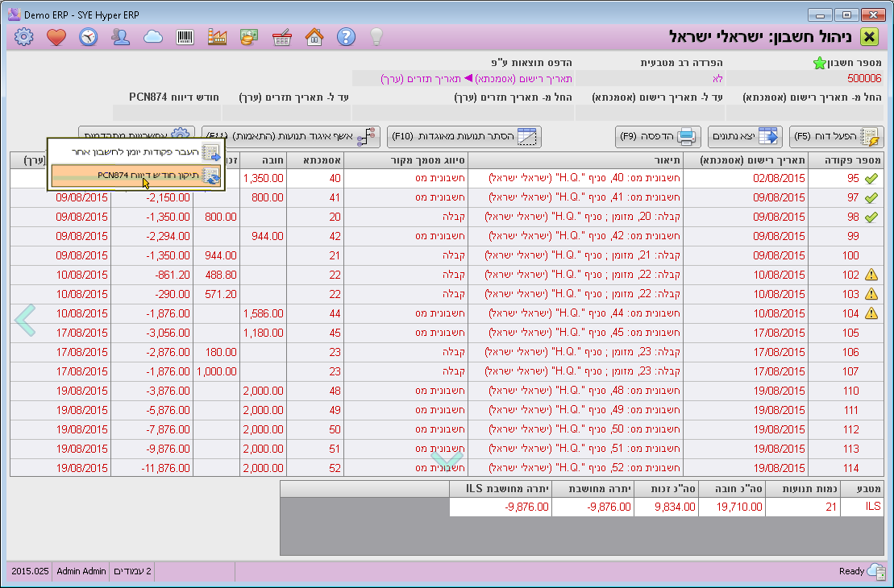Open the shopping basket icon
The height and width of the screenshot is (588, 894).
tap(282, 36)
